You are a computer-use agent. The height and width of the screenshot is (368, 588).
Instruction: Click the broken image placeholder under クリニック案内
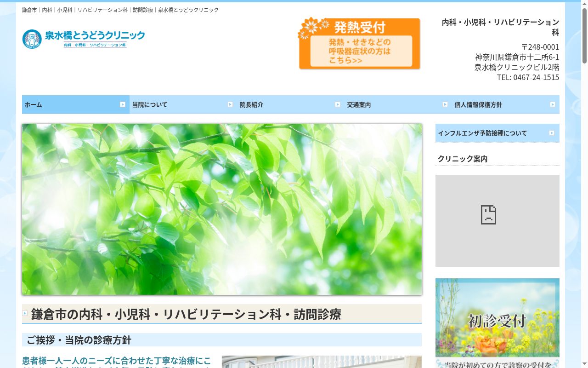pyautogui.click(x=498, y=221)
